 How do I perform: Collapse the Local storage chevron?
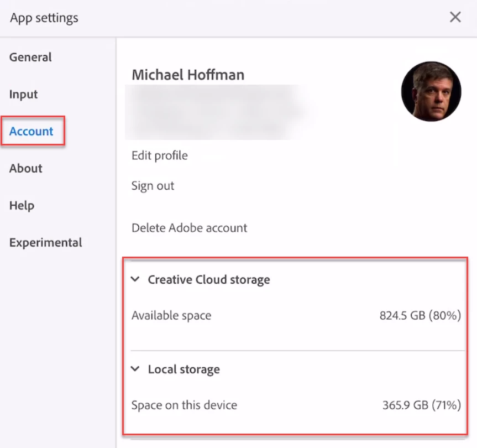(x=135, y=369)
